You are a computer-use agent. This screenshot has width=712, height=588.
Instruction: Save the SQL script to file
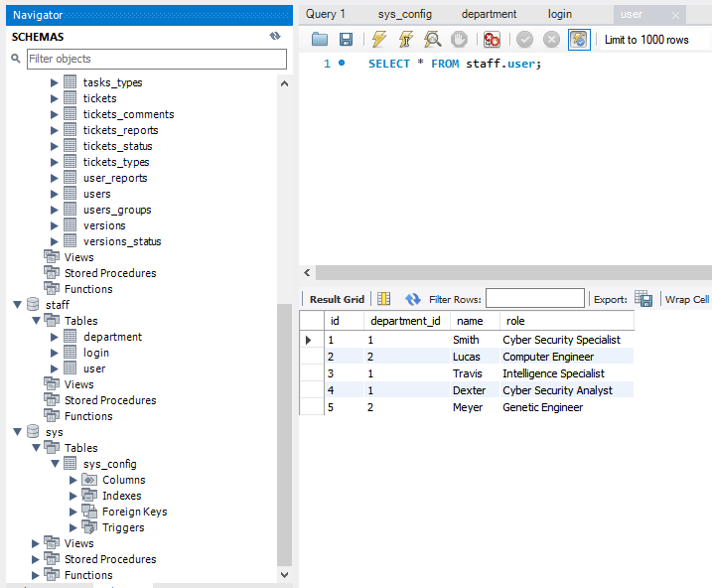[x=346, y=40]
